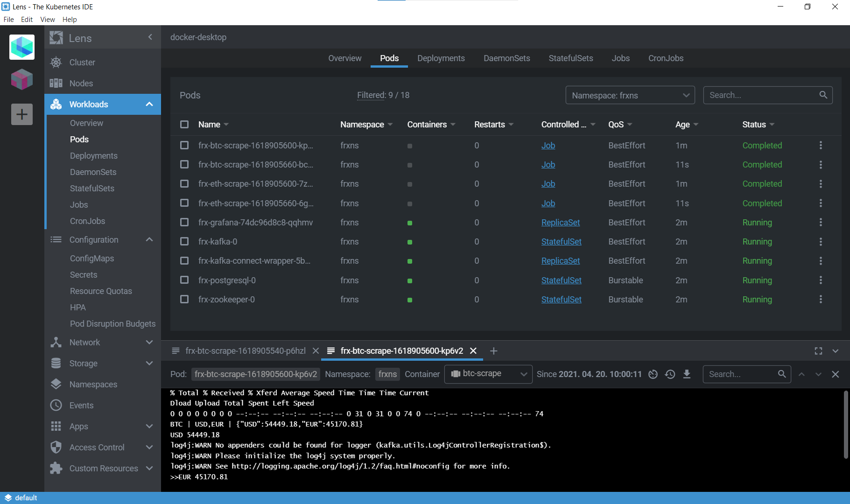Open the actions menu for the frx-grafana pod
The width and height of the screenshot is (850, 504).
click(821, 223)
